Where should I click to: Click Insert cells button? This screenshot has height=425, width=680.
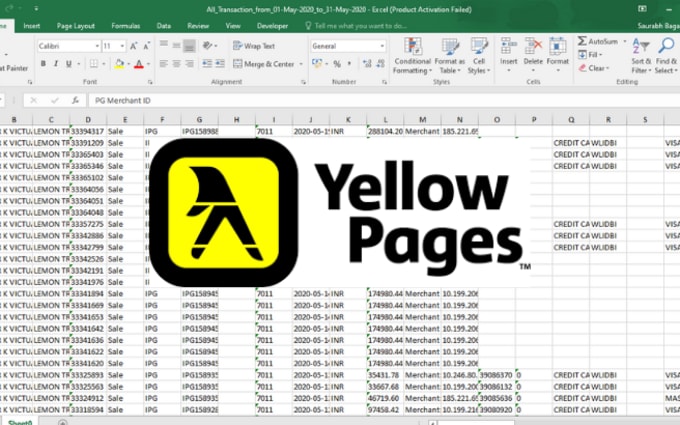(x=508, y=54)
